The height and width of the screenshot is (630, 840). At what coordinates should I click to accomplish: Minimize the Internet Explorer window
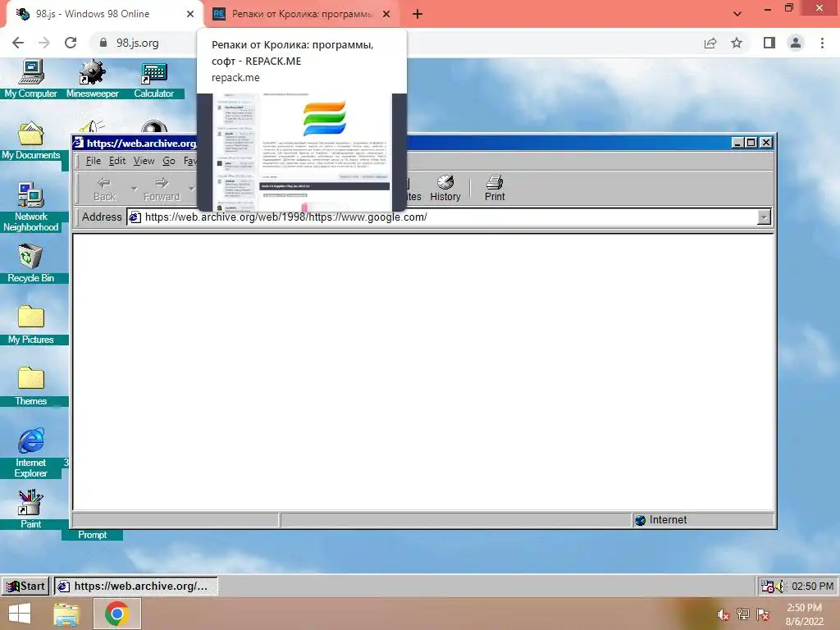click(737, 143)
